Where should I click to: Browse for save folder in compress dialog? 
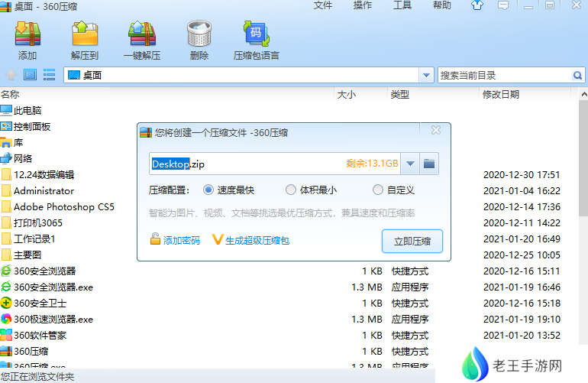point(429,164)
